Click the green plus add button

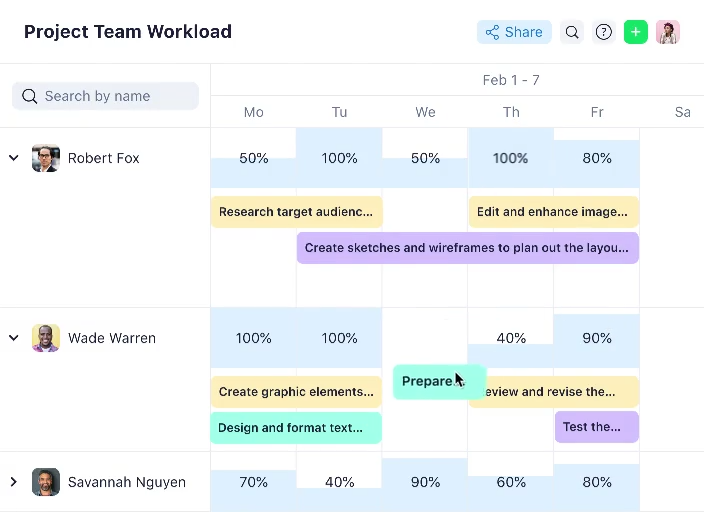click(x=636, y=32)
